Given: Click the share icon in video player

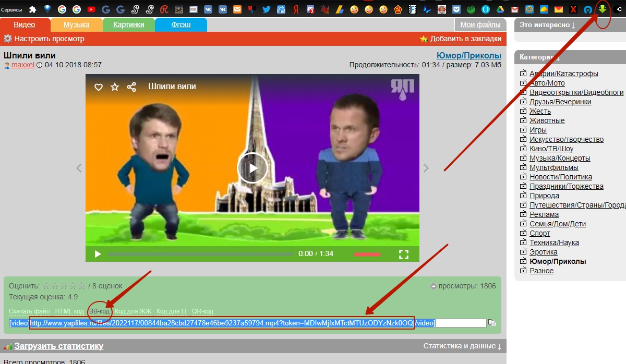Looking at the screenshot, I should coord(131,87).
